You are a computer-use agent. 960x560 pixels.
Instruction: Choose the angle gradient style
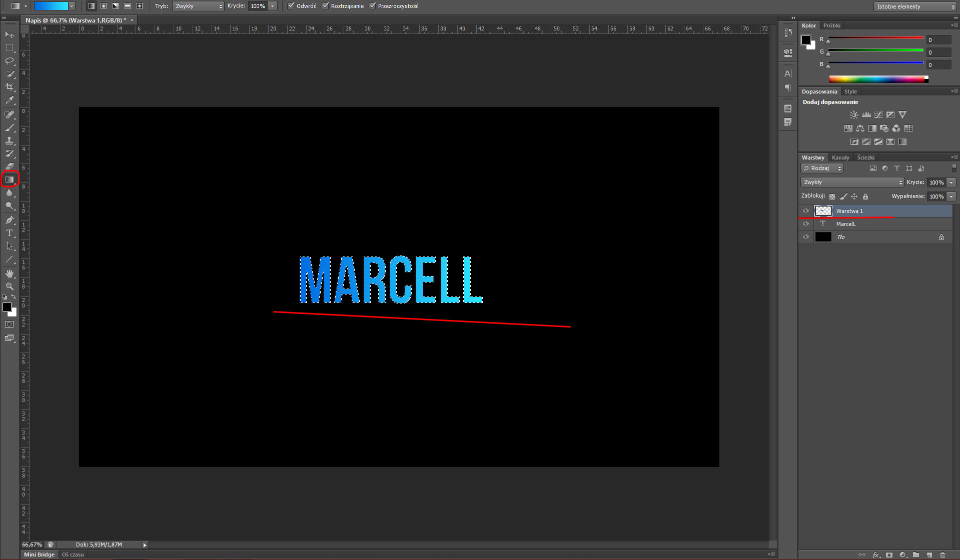tap(116, 6)
